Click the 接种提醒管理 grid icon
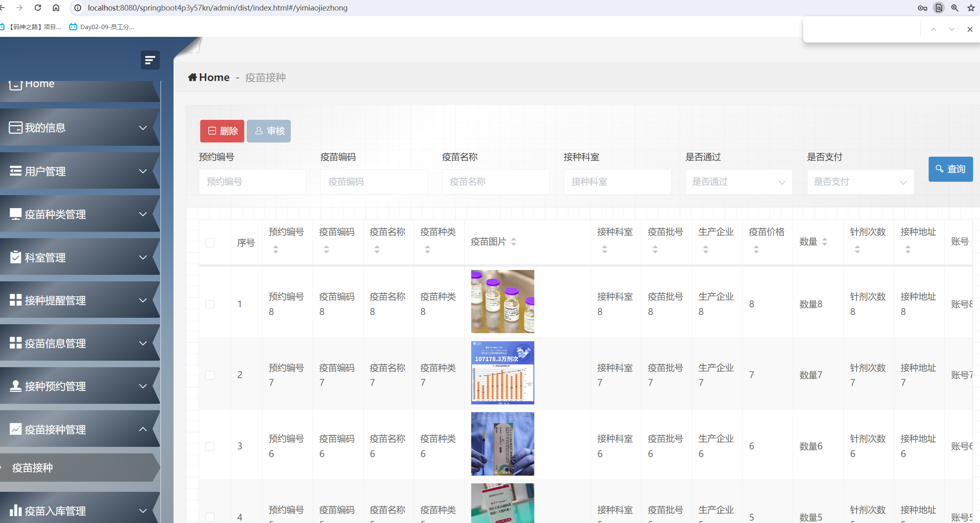This screenshot has width=980, height=523. [x=15, y=300]
